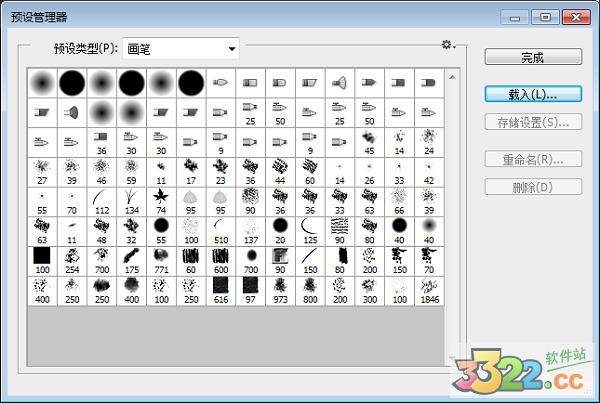Viewport: 600px width, 403px height.
Task: Select the maple leaf brush 74
Action: point(161,201)
